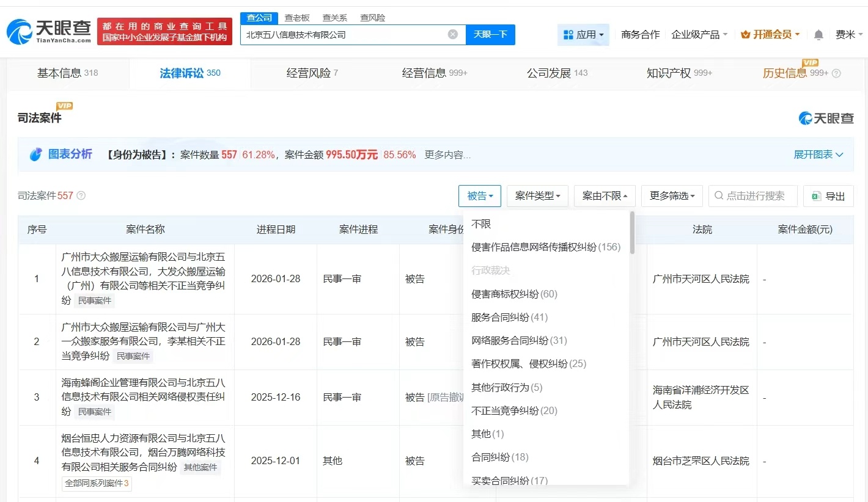Expand the 被告 identity filter

[480, 196]
